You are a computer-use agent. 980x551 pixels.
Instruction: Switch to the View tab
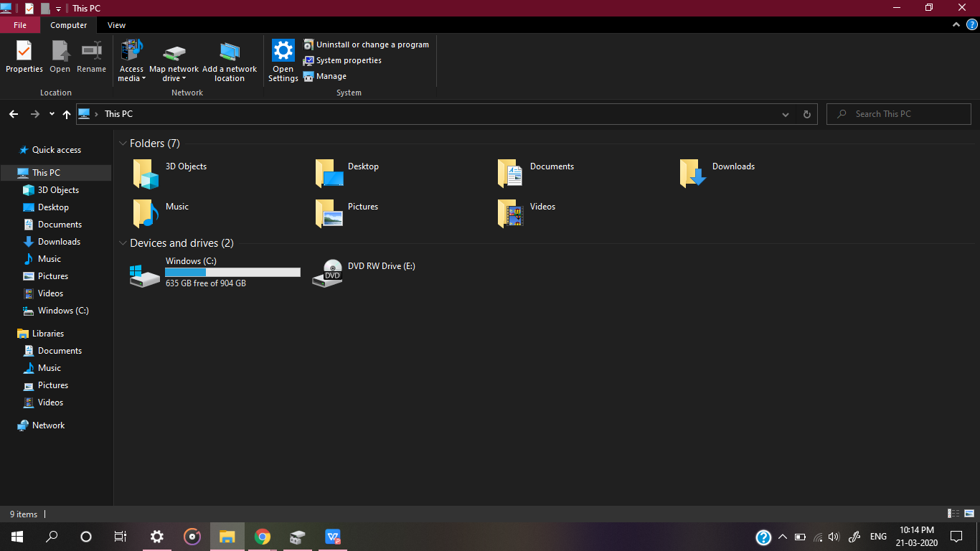tap(116, 24)
